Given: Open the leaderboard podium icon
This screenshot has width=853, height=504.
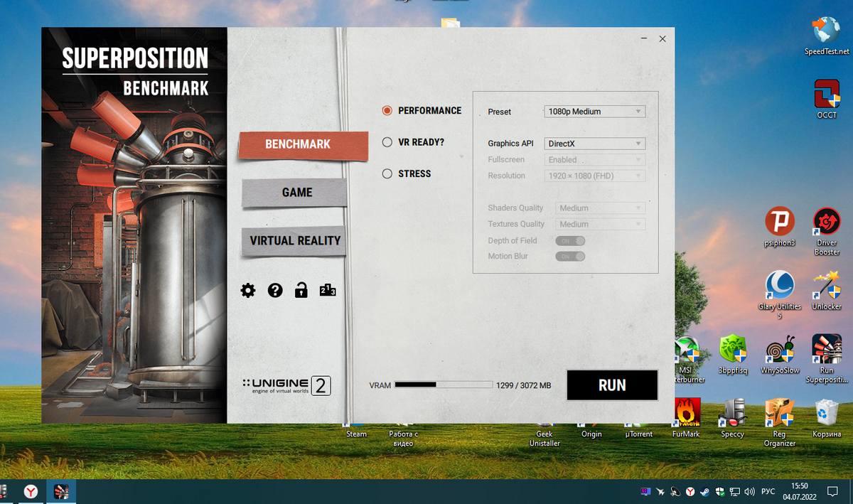Looking at the screenshot, I should 328,290.
